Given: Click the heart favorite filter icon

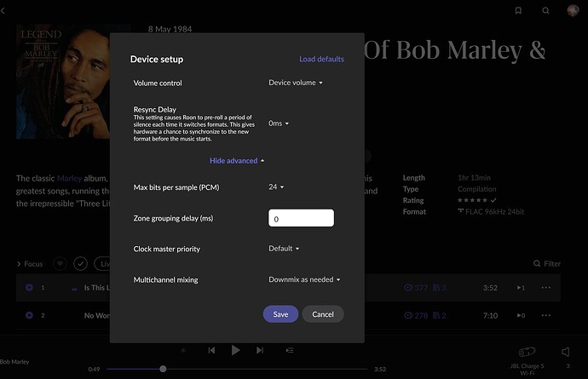Looking at the screenshot, I should point(60,263).
